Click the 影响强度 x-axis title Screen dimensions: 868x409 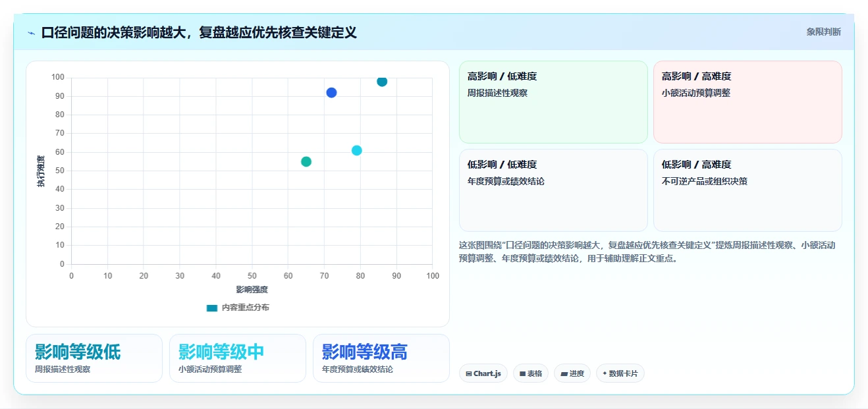(252, 290)
